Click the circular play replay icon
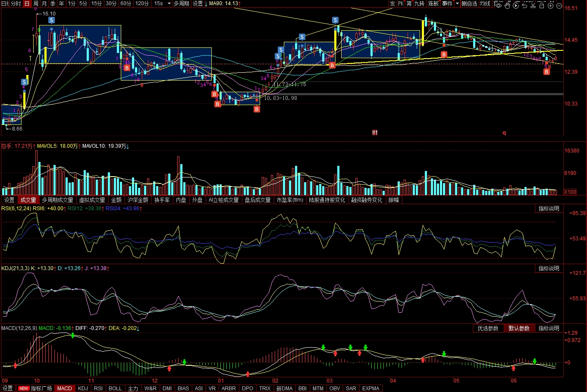The height and width of the screenshot is (392, 587). 516,6
